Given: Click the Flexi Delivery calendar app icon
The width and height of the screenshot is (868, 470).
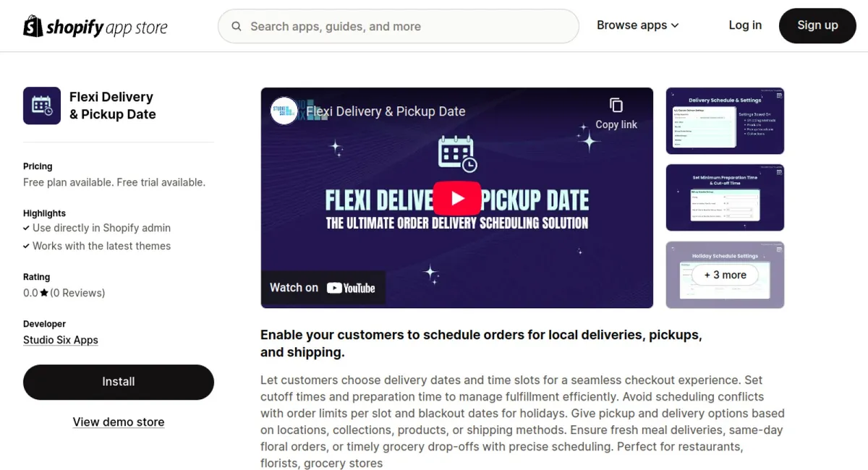Looking at the screenshot, I should [x=41, y=104].
